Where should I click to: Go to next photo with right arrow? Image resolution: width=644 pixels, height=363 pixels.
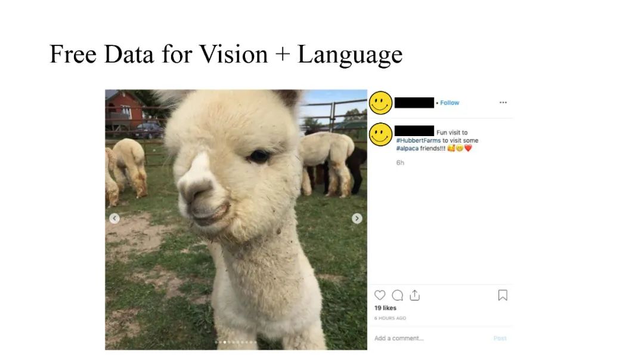[x=357, y=219]
